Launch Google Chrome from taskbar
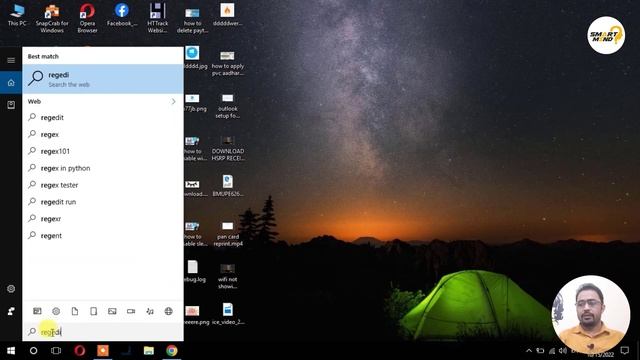Viewport: 640px width, 360px height. (x=172, y=351)
